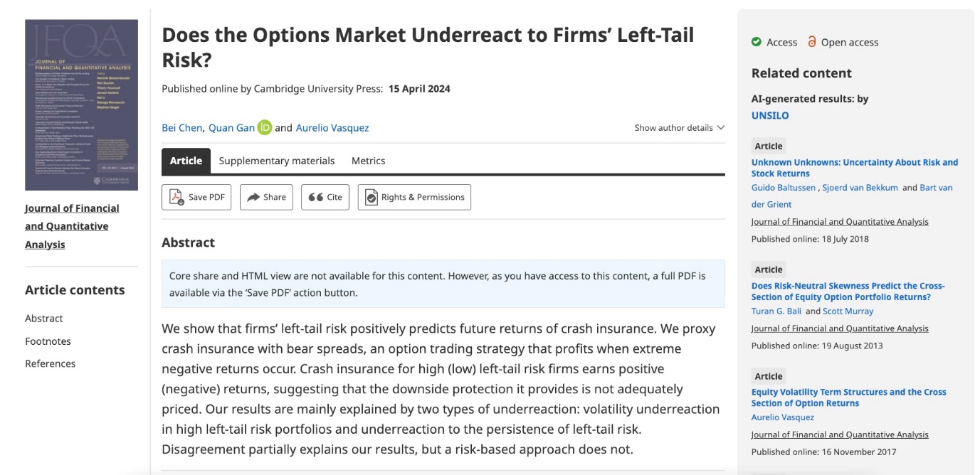This screenshot has width=980, height=475.
Task: Open author Bei Chen's profile link
Action: click(x=182, y=128)
